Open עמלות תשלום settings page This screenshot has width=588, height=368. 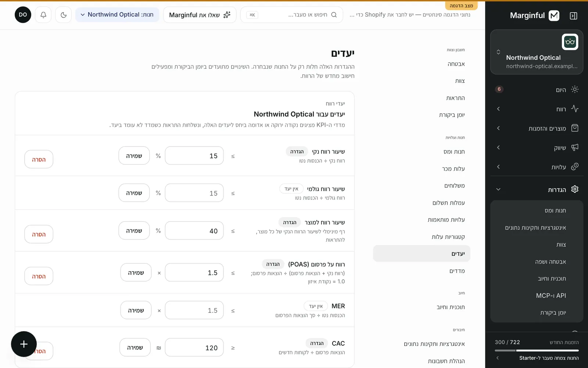(422, 203)
